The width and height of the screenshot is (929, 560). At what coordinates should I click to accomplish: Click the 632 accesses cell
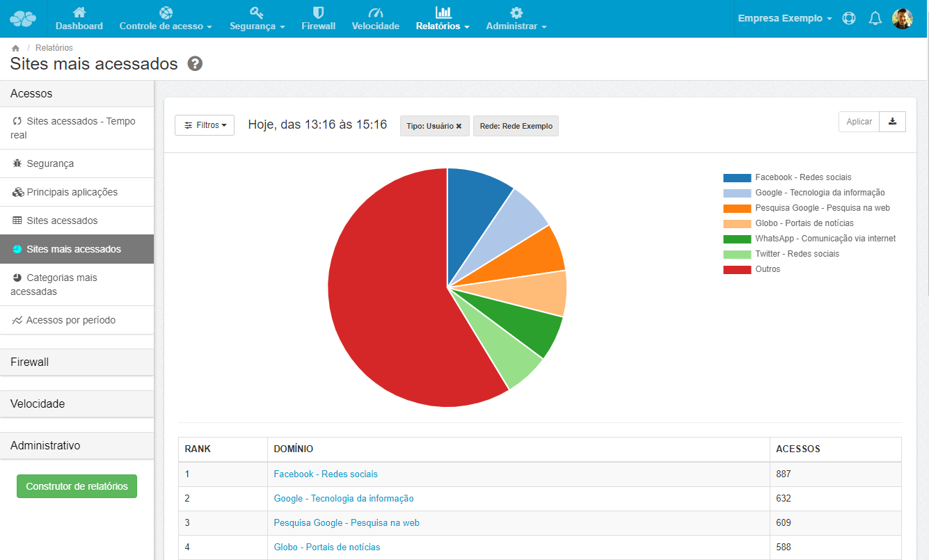coord(836,498)
